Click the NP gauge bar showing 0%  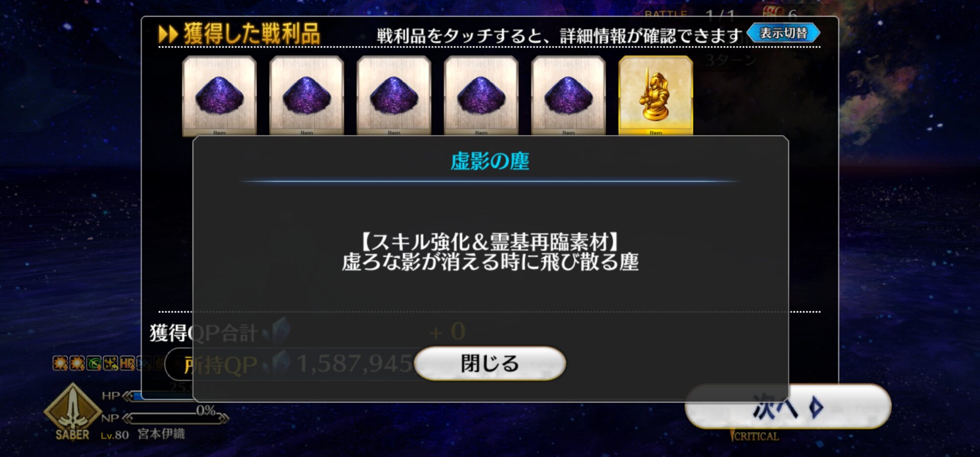click(175, 418)
